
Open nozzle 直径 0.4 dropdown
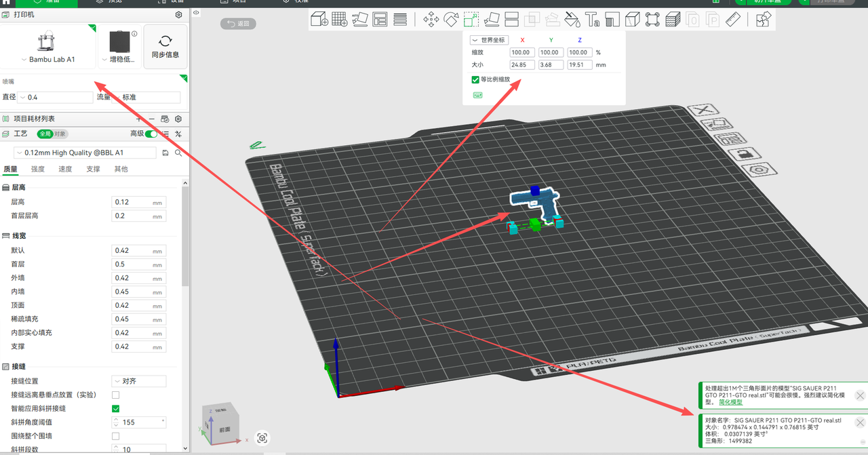click(56, 98)
